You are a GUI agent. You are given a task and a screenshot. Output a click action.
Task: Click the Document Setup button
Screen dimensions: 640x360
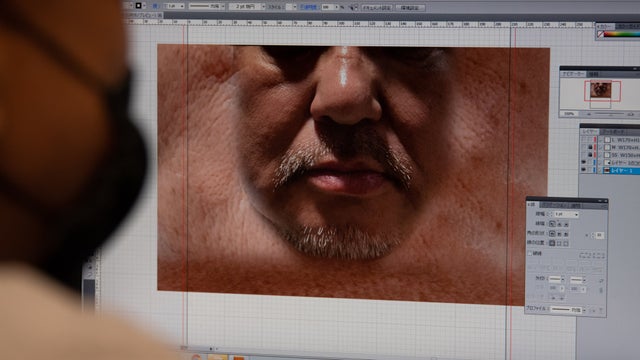point(377,8)
